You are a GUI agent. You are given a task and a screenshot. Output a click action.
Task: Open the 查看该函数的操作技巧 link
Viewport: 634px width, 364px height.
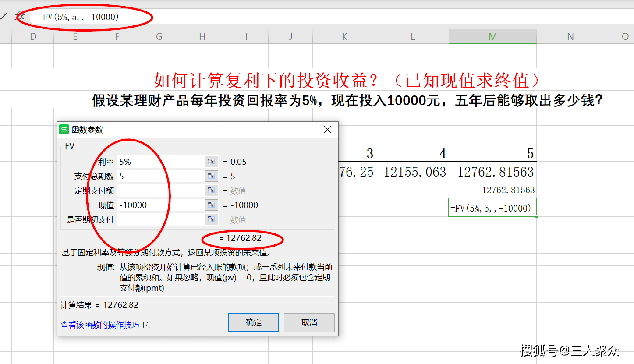pos(100,325)
